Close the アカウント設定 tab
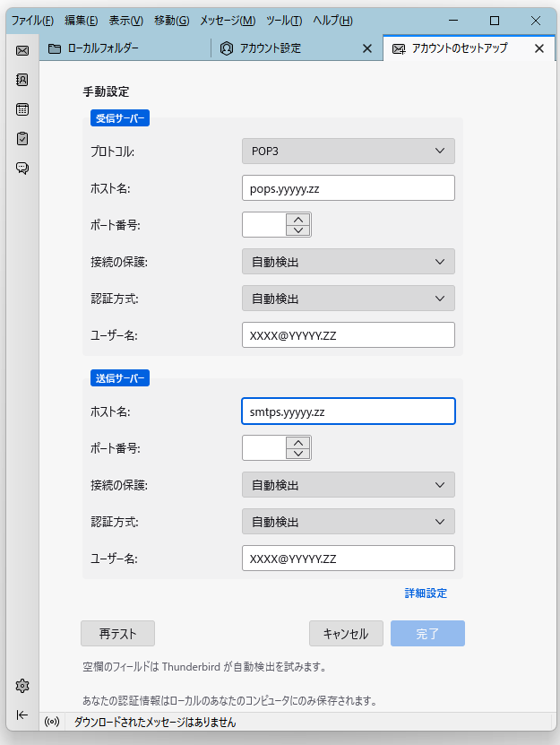This screenshot has height=745, width=560. 367,48
